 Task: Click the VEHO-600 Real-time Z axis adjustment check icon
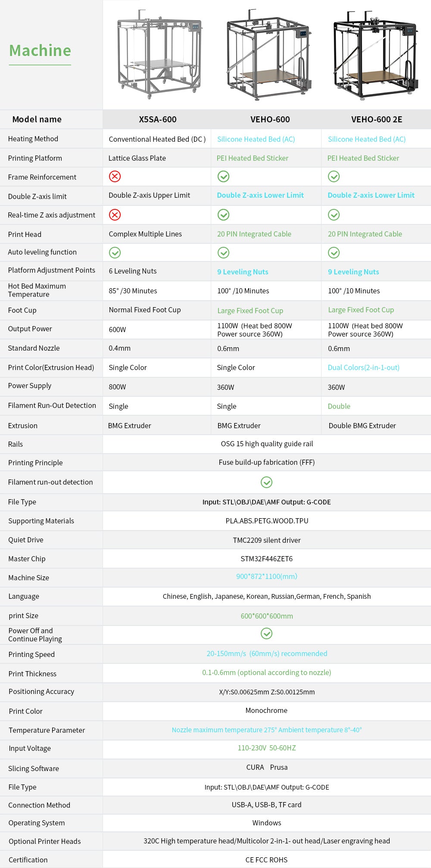(223, 215)
